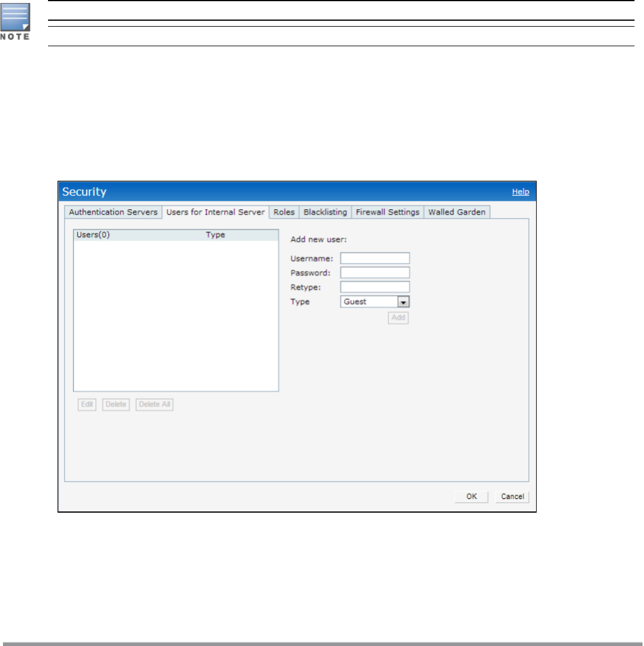
Task: Open the Authentication Servers tab
Action: (x=113, y=212)
